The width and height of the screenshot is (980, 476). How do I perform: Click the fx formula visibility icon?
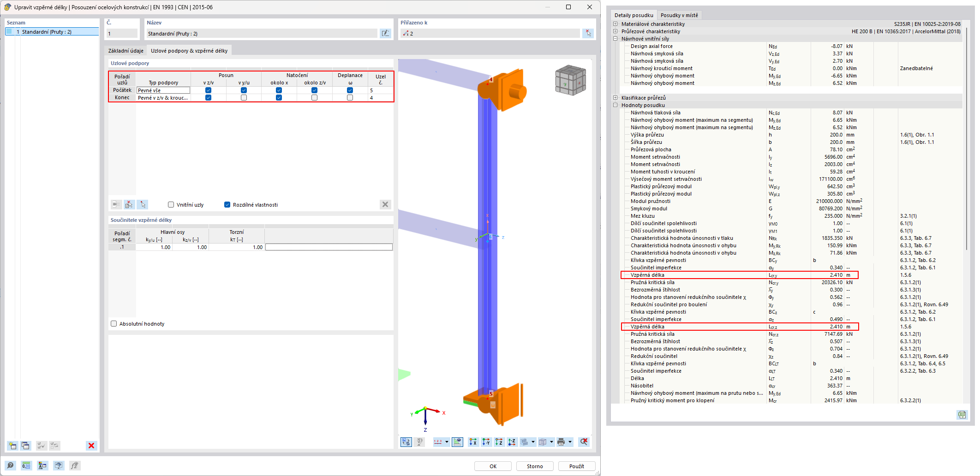click(x=75, y=465)
